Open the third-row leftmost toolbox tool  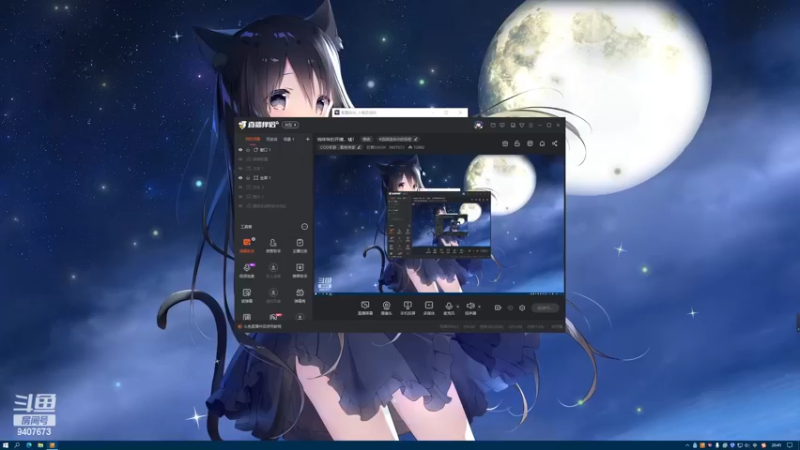click(247, 295)
